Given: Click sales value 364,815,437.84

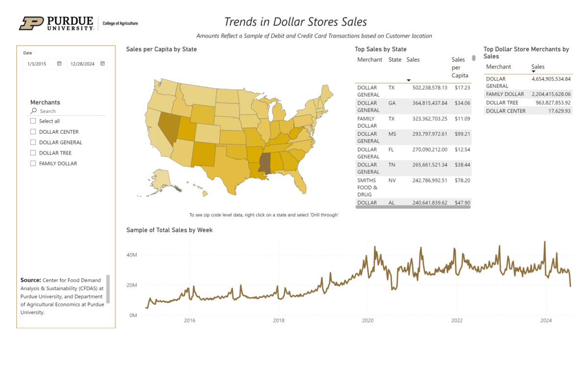Looking at the screenshot, I should click(430, 103).
